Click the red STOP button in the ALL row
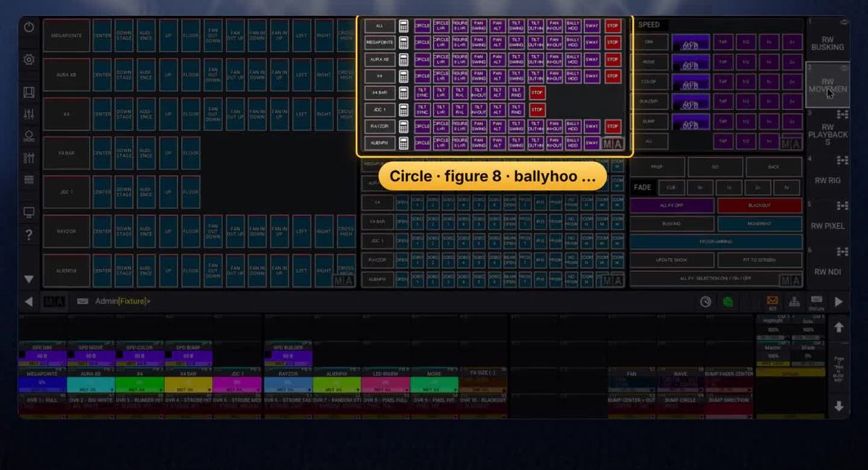This screenshot has width=868, height=470. coord(613,26)
